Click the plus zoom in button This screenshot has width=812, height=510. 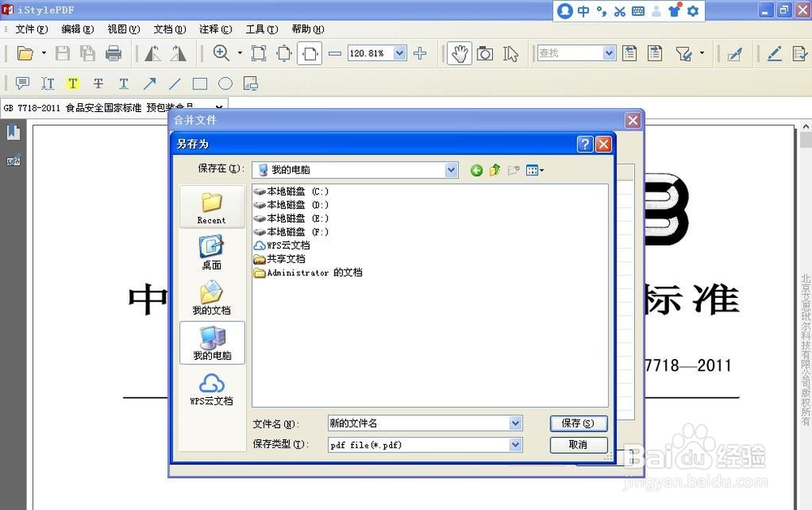point(420,53)
